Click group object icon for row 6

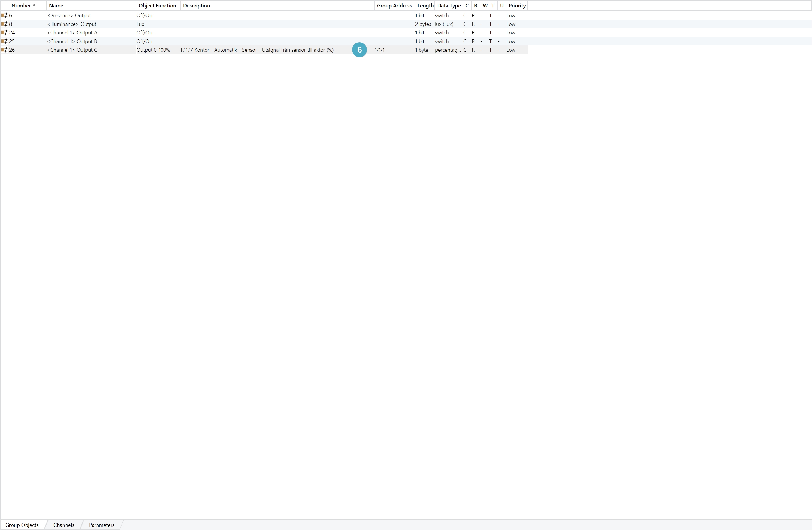4,15
